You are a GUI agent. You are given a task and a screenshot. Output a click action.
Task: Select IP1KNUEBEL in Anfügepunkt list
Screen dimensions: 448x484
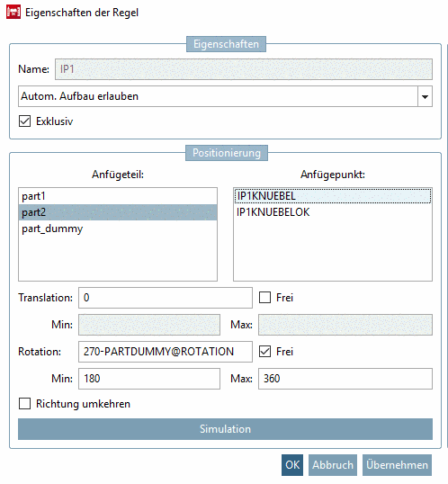[333, 196]
